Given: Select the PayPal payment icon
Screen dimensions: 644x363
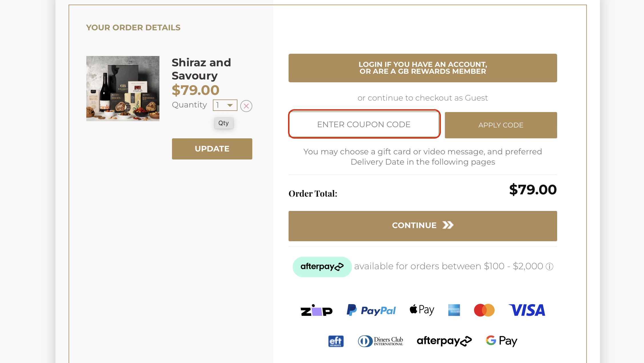Looking at the screenshot, I should pyautogui.click(x=371, y=310).
